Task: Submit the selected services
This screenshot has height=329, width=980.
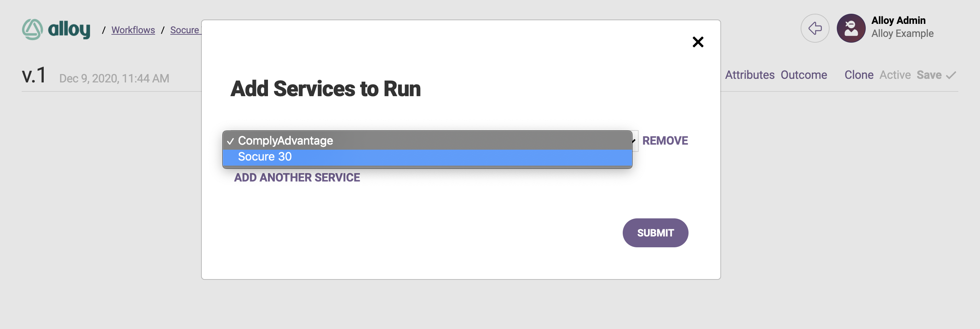Action: point(655,233)
